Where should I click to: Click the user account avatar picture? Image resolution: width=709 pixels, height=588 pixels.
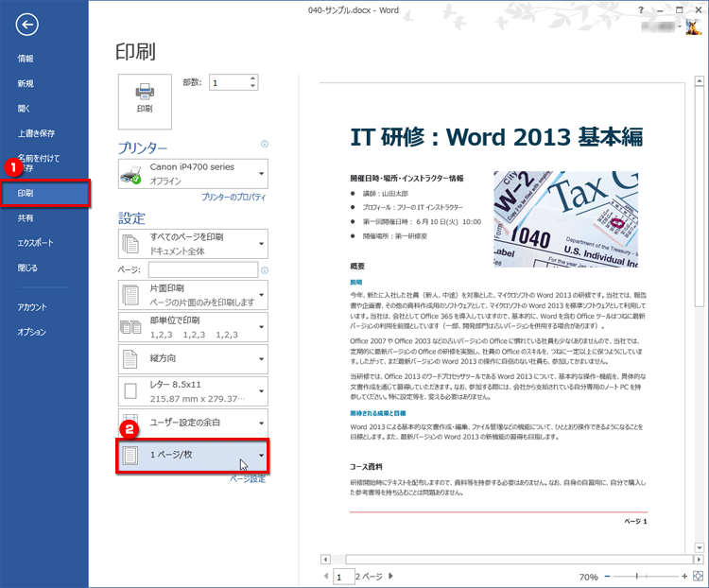coord(694,26)
